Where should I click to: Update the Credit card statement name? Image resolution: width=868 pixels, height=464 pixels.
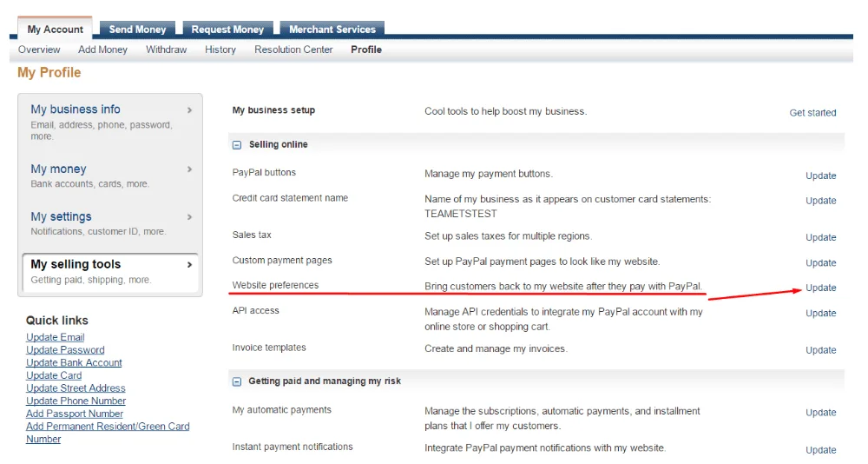click(x=820, y=201)
